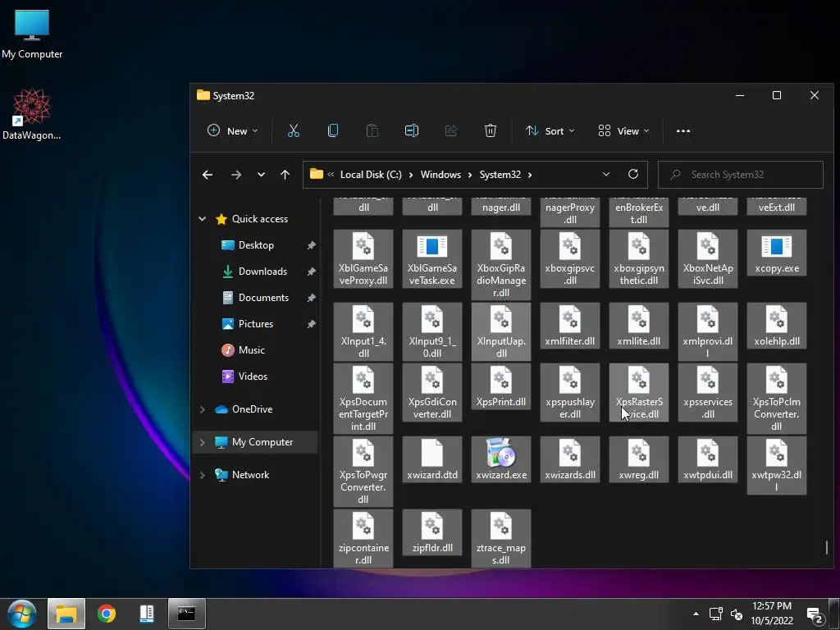
Task: Select XblGameSaveTask.exe file
Action: click(x=432, y=258)
